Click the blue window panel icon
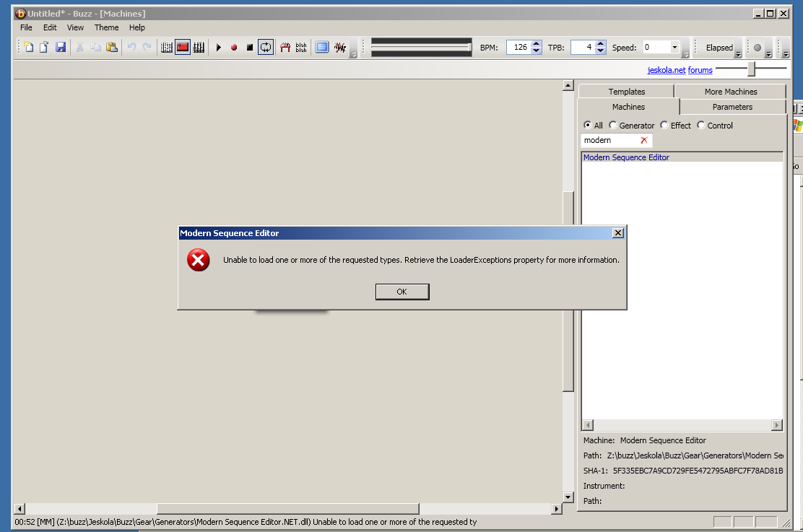This screenshot has height=532, width=803. point(322,48)
